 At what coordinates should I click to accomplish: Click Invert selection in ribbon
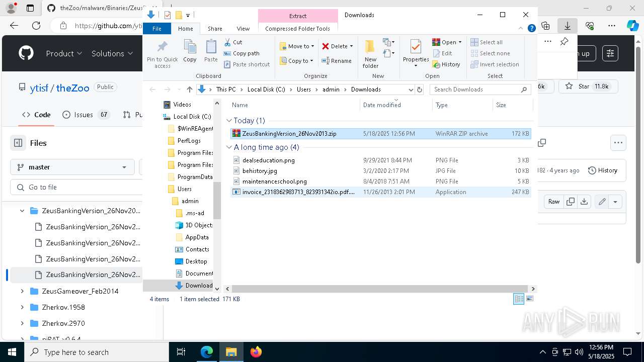(495, 64)
